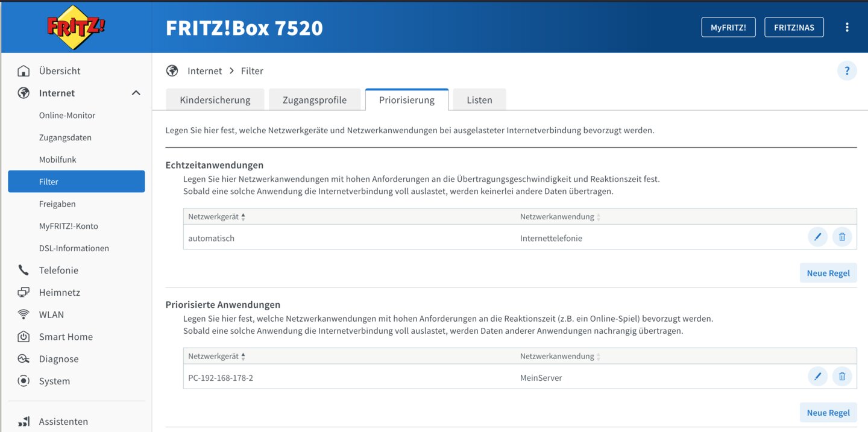Collapse the Internet menu chevron

(x=136, y=93)
